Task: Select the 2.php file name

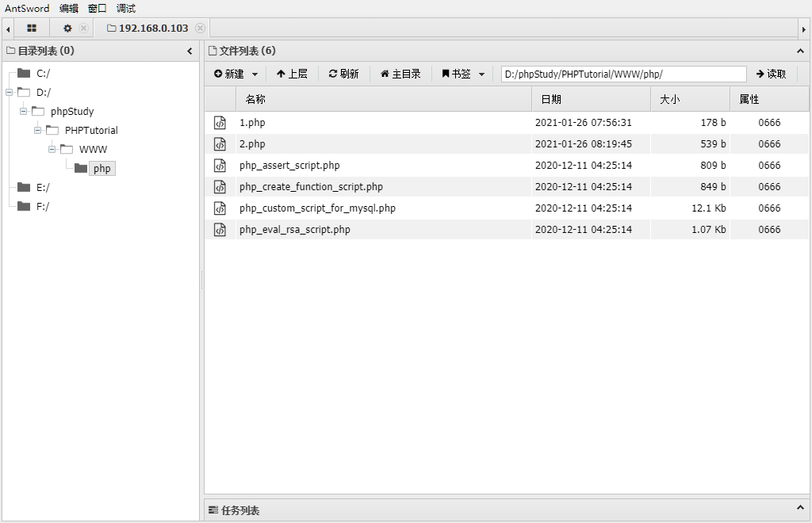Action: (252, 144)
